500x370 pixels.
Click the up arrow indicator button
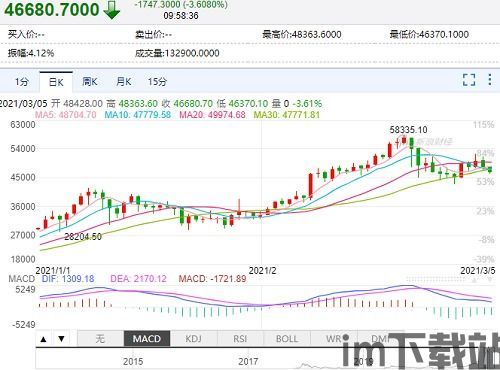(x=43, y=339)
